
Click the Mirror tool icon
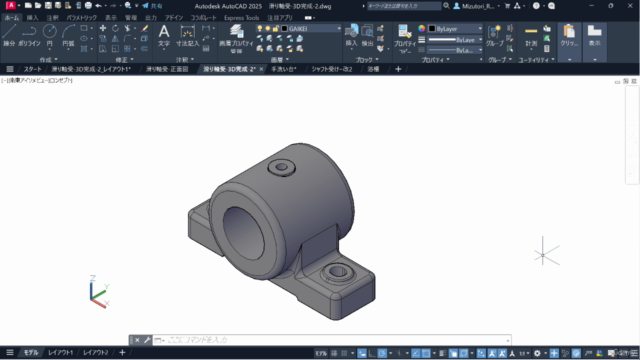coord(116,39)
